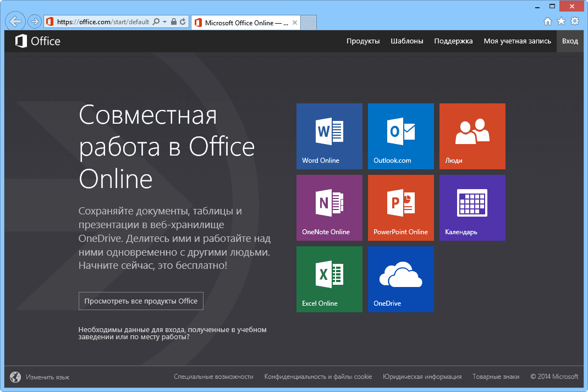Open Конфиденциальность и файлы cookie link
The height and width of the screenshot is (392, 588).
318,377
